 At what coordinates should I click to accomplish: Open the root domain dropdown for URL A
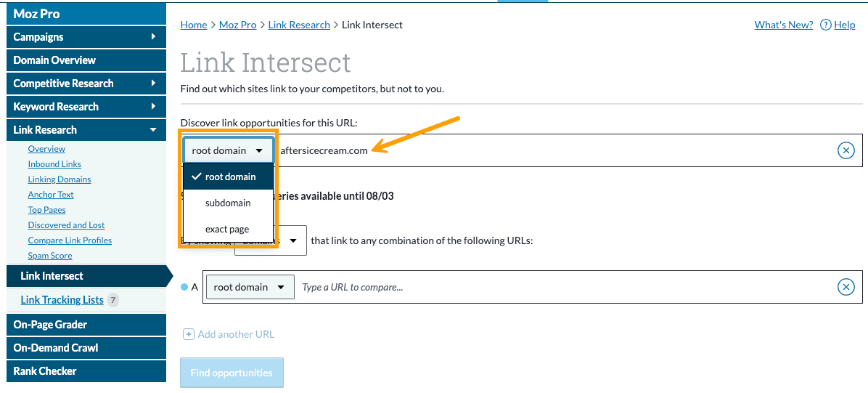(250, 287)
